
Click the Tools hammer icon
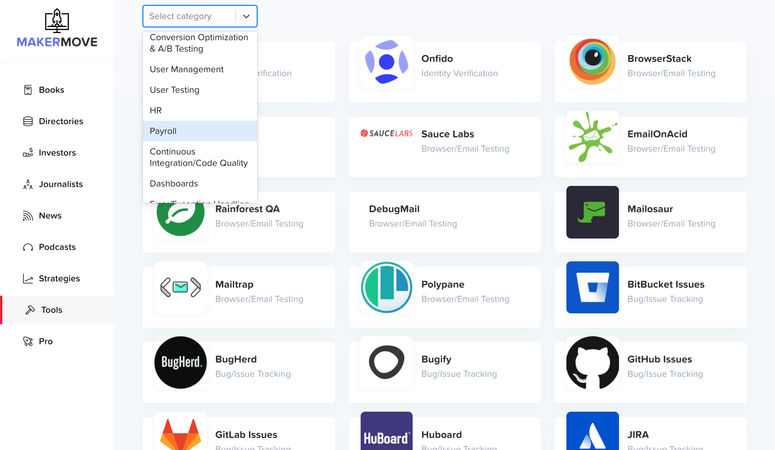[x=30, y=310]
